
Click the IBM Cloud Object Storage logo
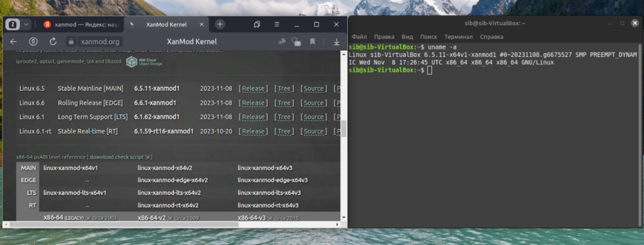coord(144,62)
